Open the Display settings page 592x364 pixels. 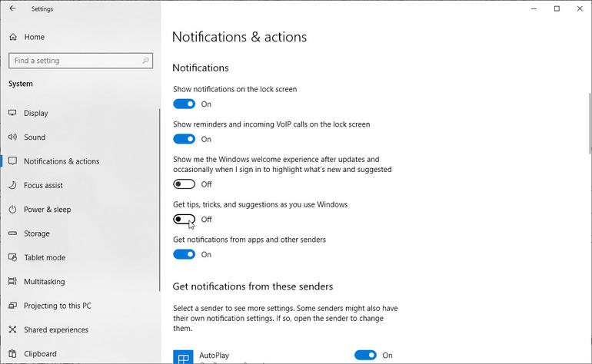(x=36, y=113)
